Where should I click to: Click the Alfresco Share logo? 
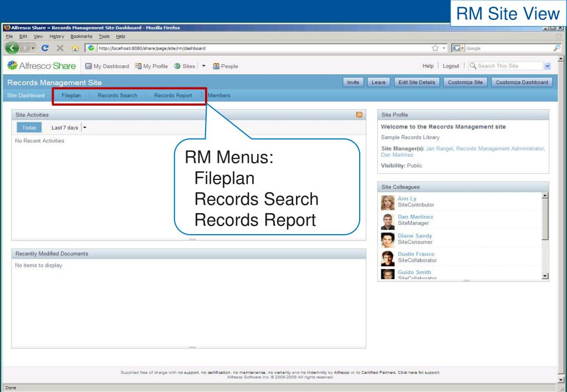[x=42, y=65]
